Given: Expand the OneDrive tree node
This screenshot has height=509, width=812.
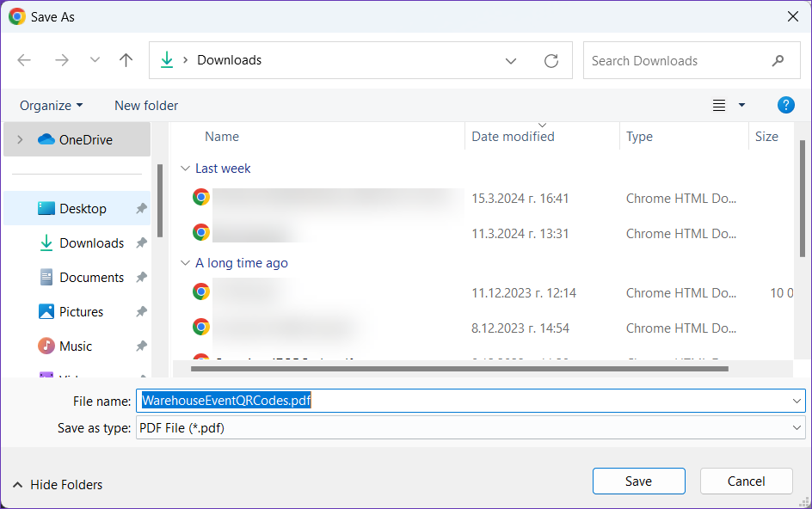Looking at the screenshot, I should [20, 139].
